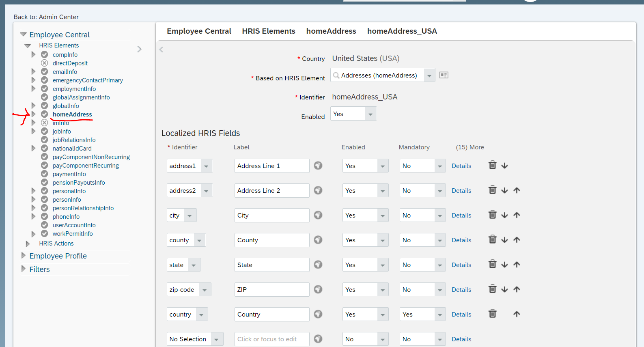
Task: Move city row up
Action: coord(517,215)
